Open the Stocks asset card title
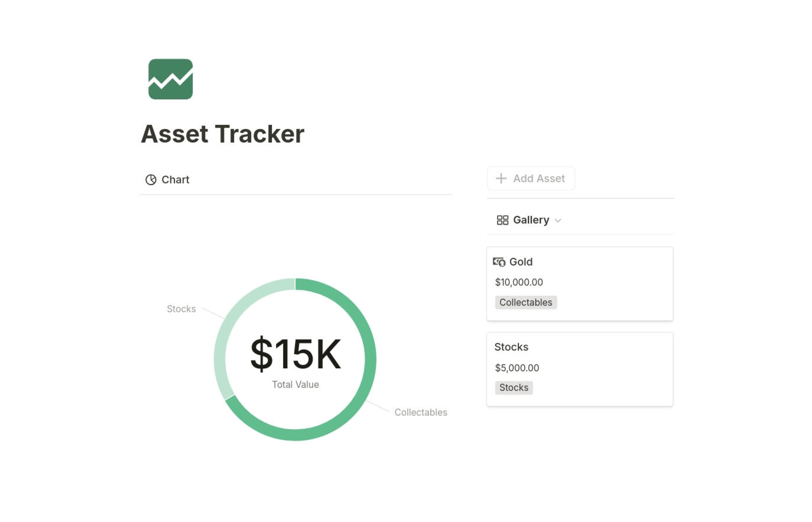 coord(511,347)
